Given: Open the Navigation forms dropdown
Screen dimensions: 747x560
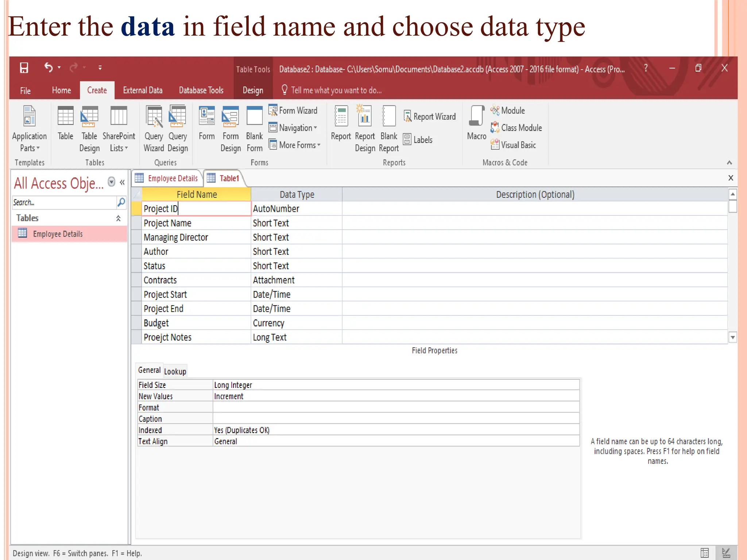Looking at the screenshot, I should [x=293, y=128].
